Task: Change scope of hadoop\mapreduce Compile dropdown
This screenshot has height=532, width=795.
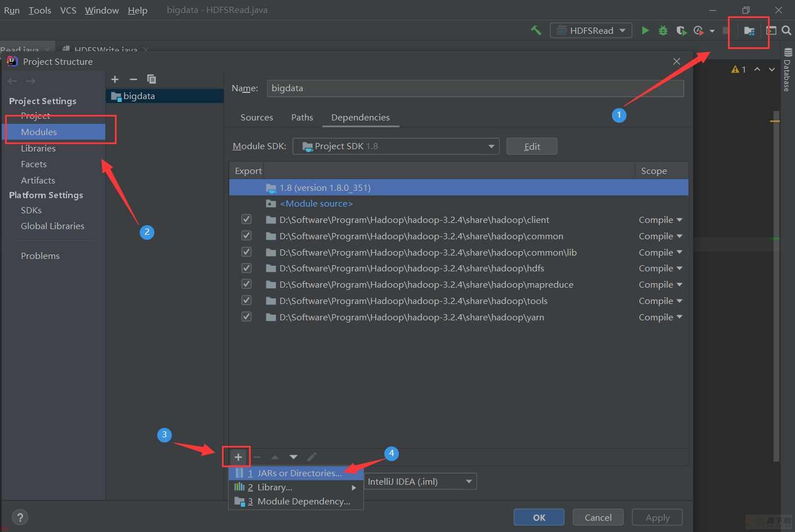Action: (x=660, y=284)
